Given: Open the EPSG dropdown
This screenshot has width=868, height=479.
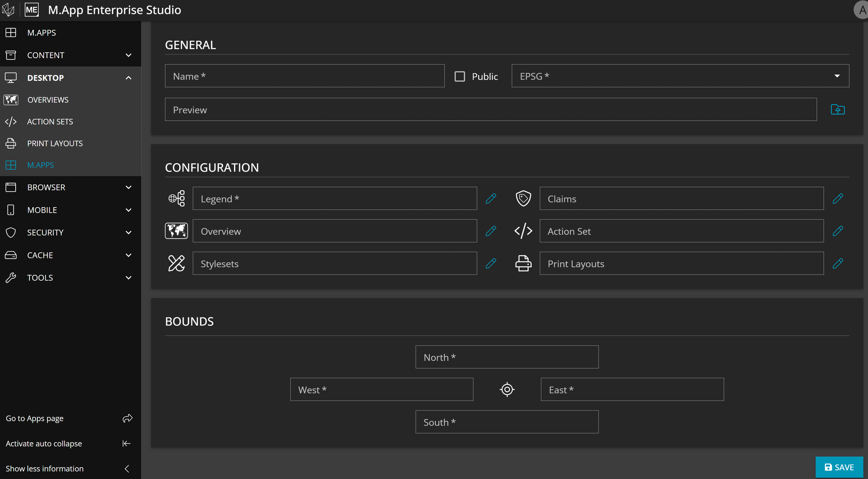Looking at the screenshot, I should [x=680, y=76].
